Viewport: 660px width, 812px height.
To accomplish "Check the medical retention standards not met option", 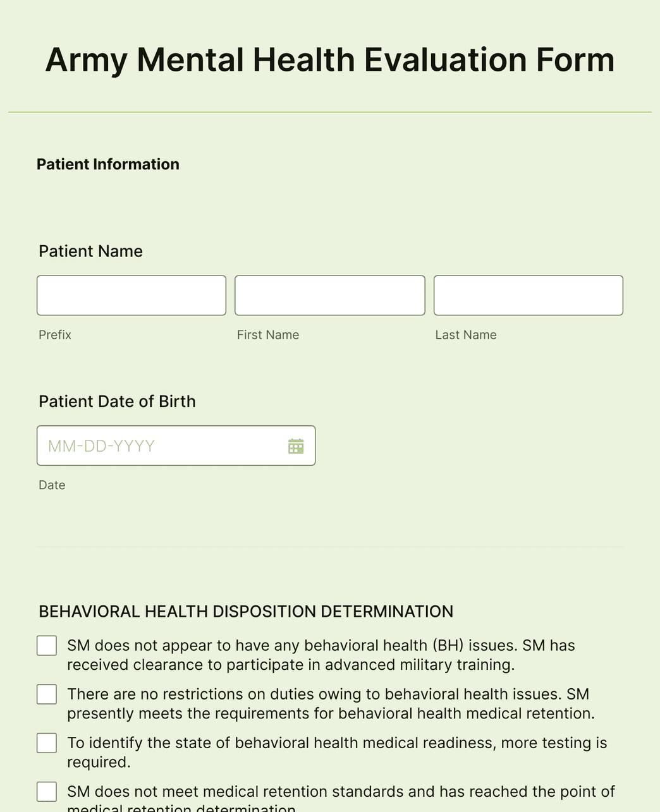I will 46,791.
